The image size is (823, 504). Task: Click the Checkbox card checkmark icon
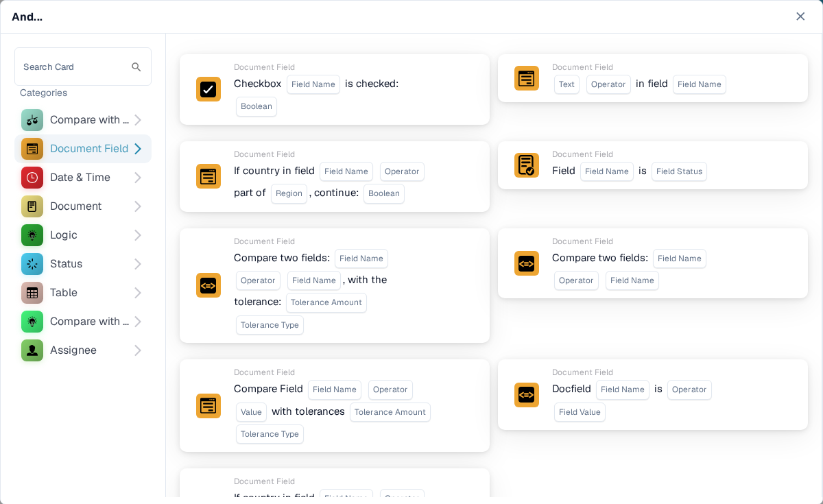click(x=208, y=89)
